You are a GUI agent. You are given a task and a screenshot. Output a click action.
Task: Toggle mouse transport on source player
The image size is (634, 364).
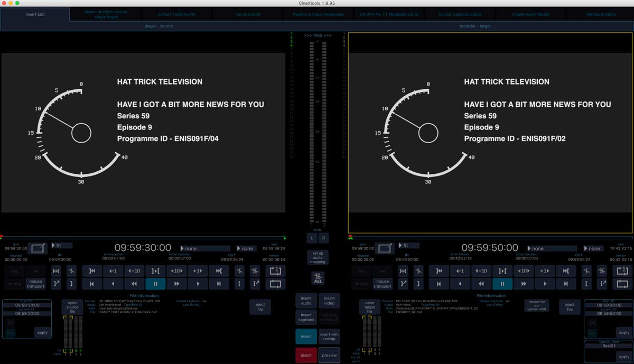35,284
